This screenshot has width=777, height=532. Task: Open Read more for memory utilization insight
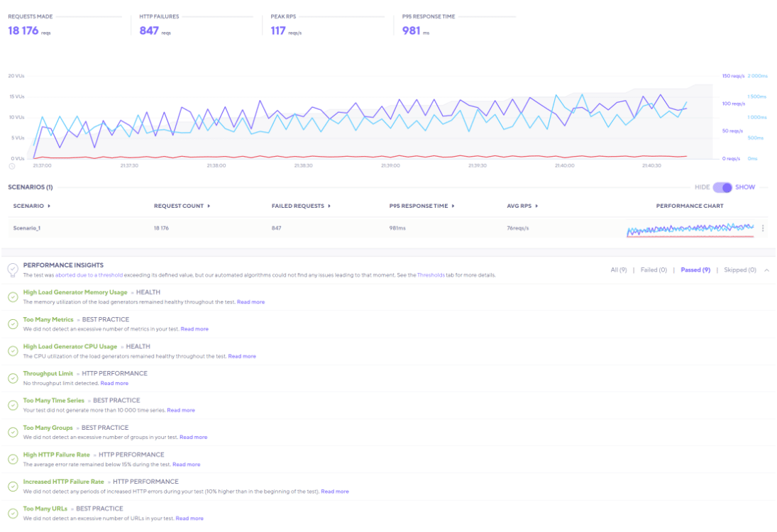(x=250, y=302)
